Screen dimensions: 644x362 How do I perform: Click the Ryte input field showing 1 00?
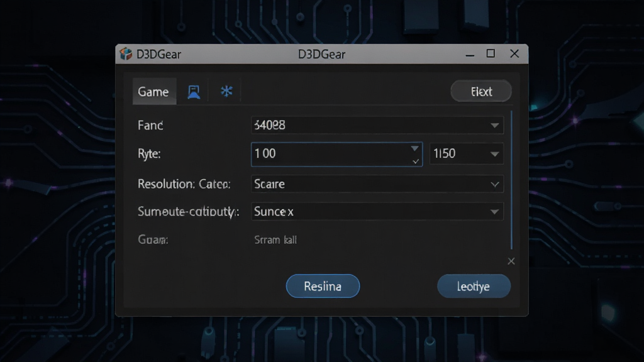[336, 154]
